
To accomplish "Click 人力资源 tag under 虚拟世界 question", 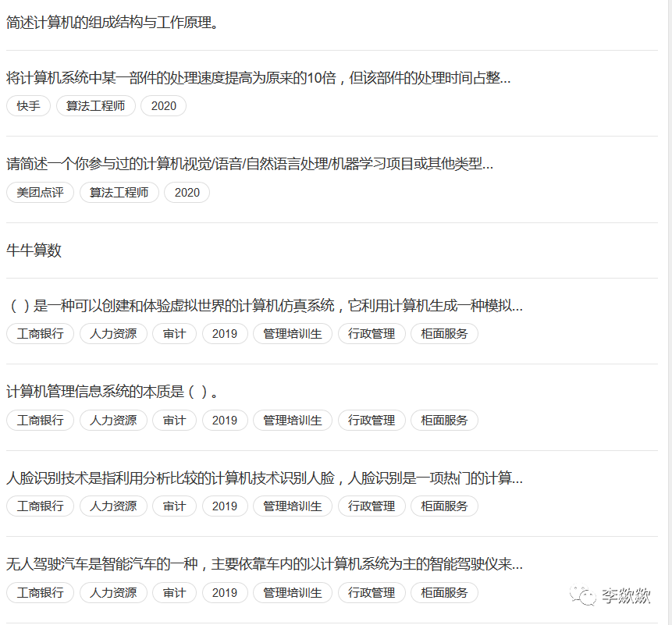I will (113, 334).
